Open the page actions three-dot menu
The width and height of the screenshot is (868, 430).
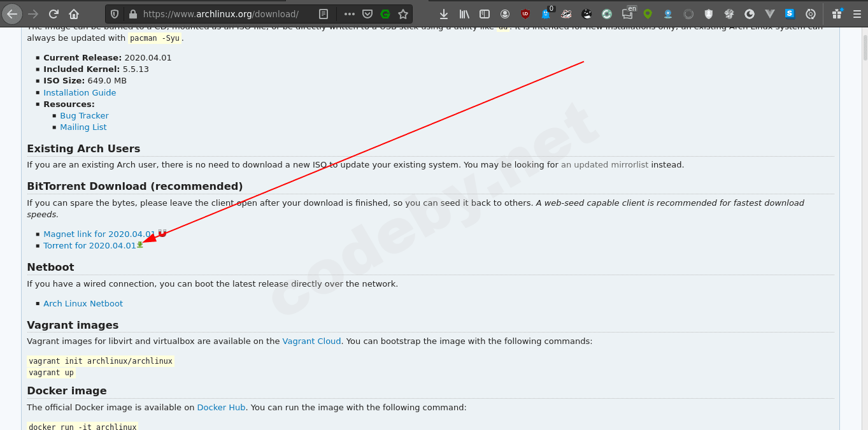[349, 13]
